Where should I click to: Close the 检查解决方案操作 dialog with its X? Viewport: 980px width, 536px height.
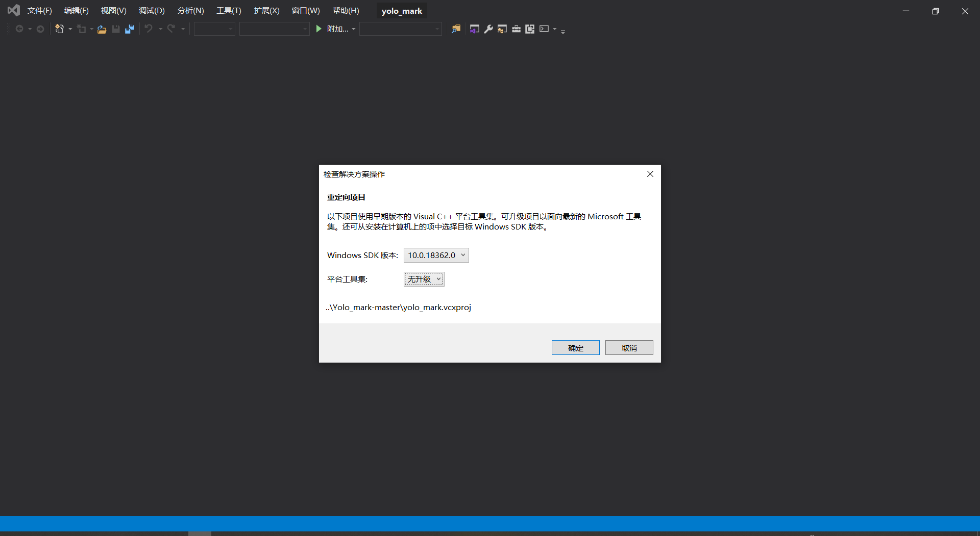coord(650,174)
